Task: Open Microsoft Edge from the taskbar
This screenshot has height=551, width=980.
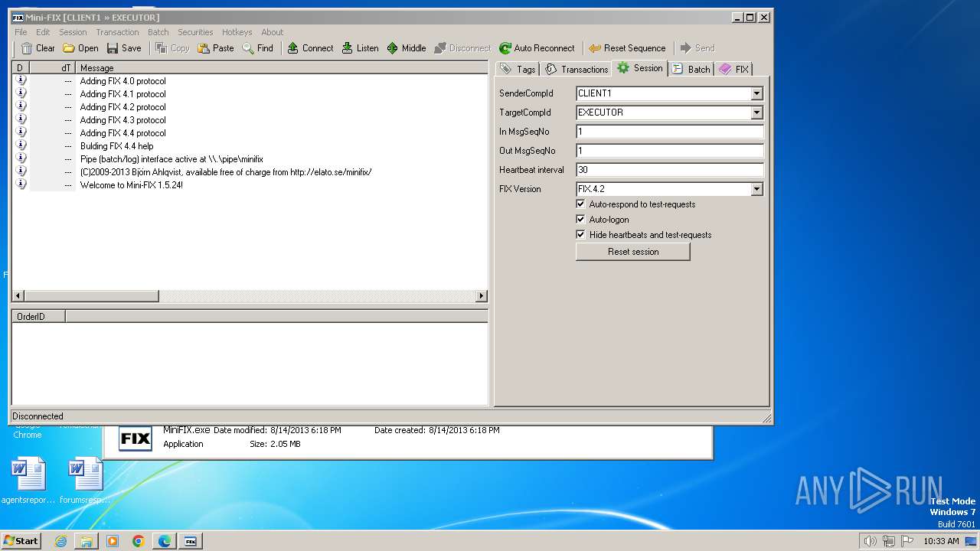Action: point(165,541)
